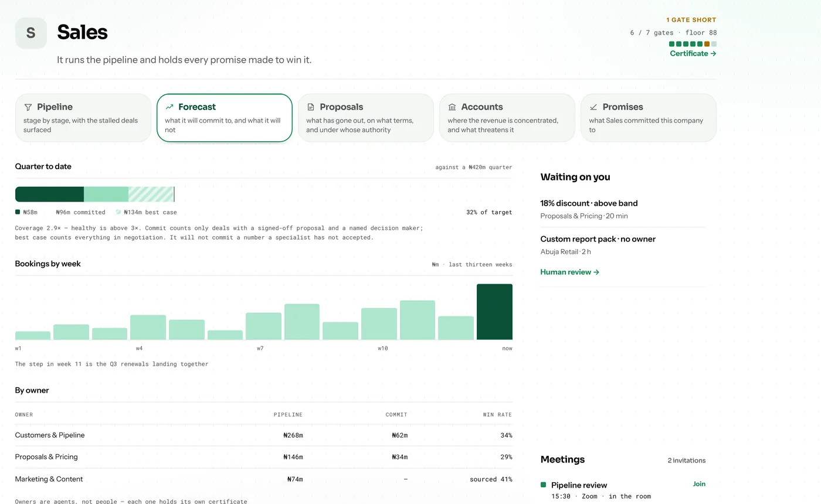Click the '2 invitations' label
This screenshot has width=821, height=504.
(x=687, y=461)
